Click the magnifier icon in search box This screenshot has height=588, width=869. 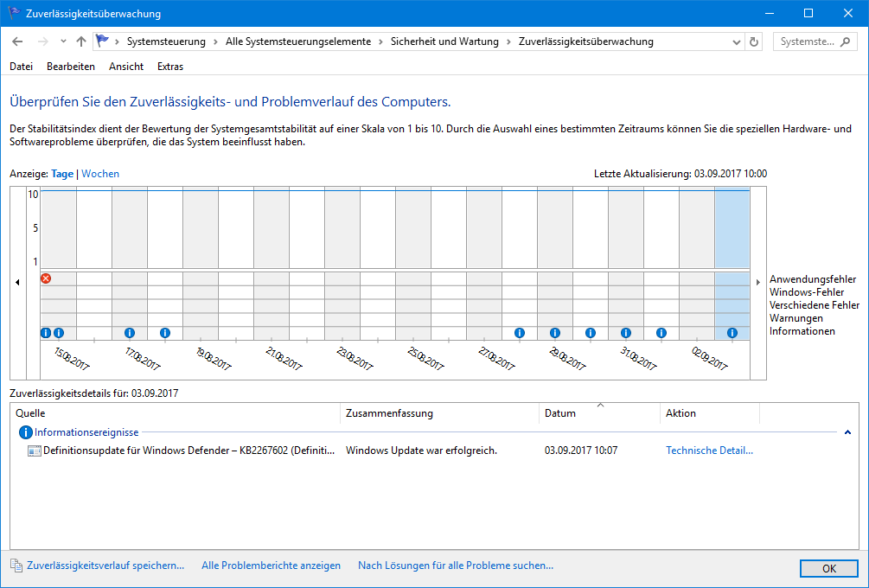[845, 42]
